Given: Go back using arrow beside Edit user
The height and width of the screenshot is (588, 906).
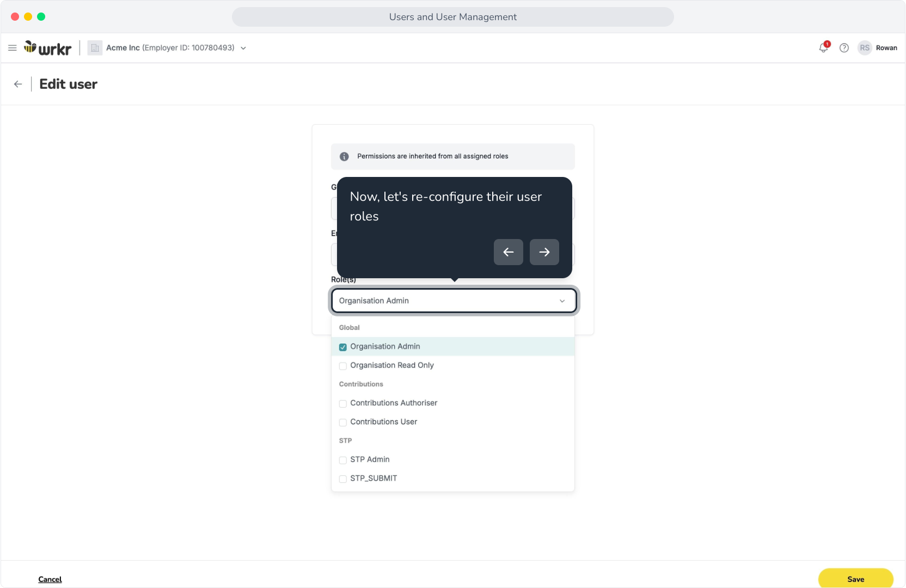Looking at the screenshot, I should tap(18, 84).
